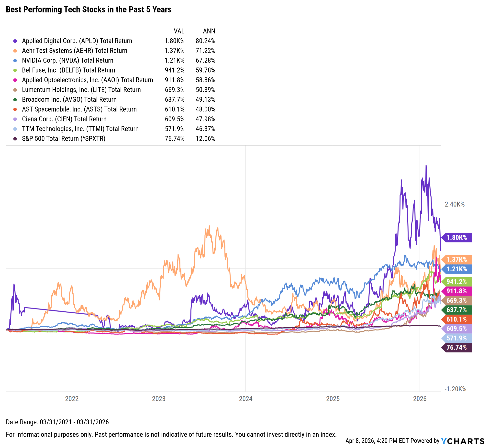The image size is (489, 448).
Task: Click the 2024 label on the x-axis
Action: (x=246, y=399)
